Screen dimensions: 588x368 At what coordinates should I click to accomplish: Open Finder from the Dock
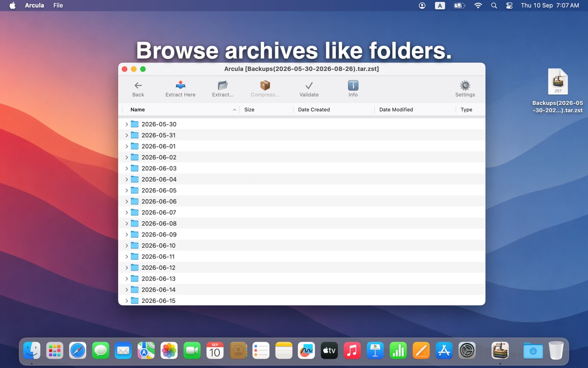click(32, 351)
